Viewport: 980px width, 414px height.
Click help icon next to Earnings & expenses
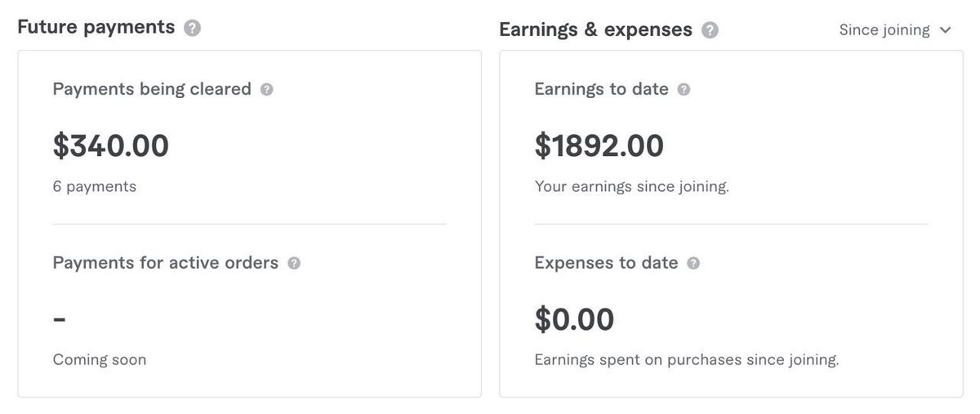click(710, 30)
